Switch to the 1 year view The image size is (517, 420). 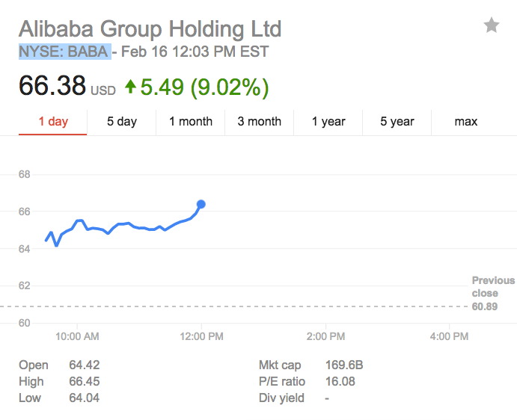pyautogui.click(x=328, y=122)
